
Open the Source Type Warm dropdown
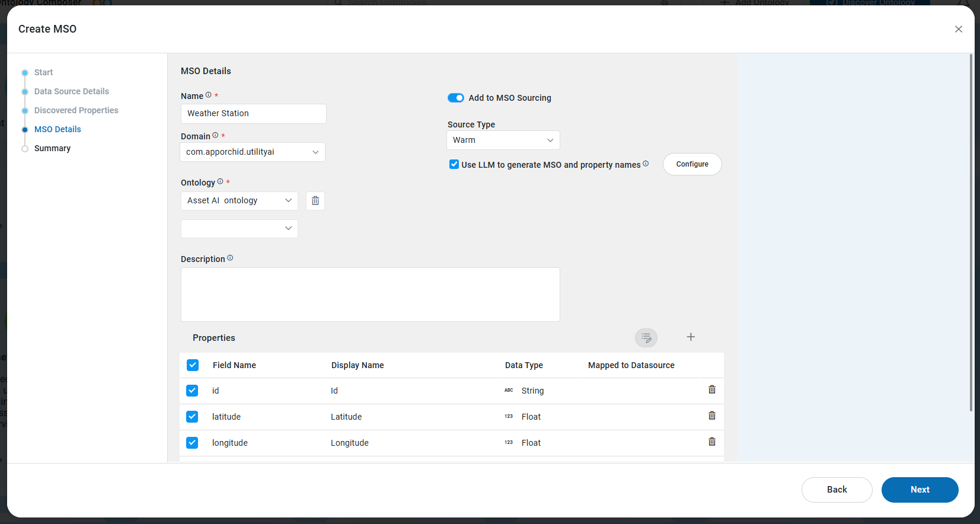[503, 140]
